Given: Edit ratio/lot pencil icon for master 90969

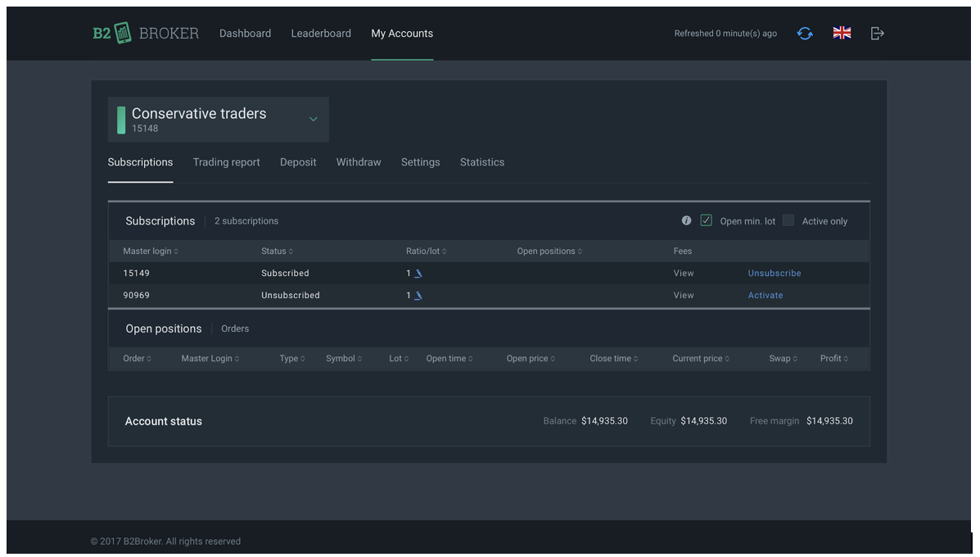Looking at the screenshot, I should 418,296.
